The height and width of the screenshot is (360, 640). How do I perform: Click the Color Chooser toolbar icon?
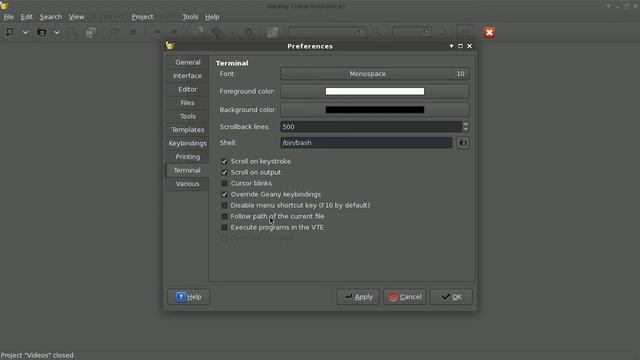[x=272, y=32]
